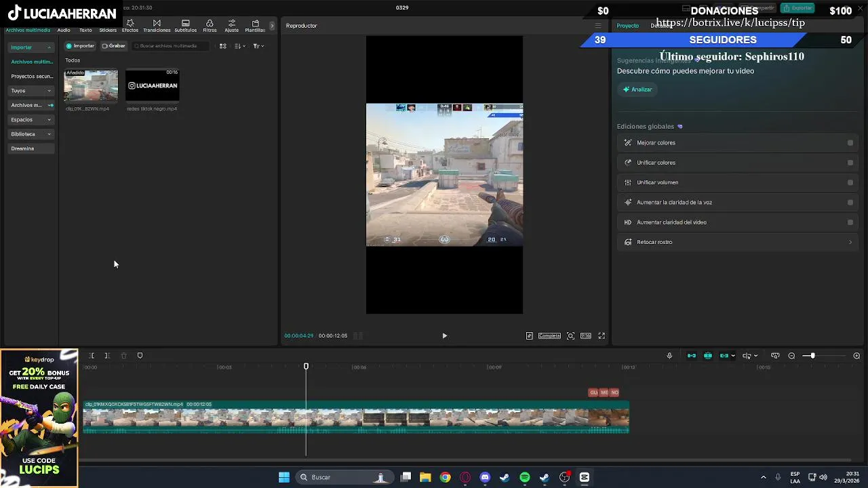868x488 pixels.
Task: Open the media filter dropdown
Action: [258, 46]
